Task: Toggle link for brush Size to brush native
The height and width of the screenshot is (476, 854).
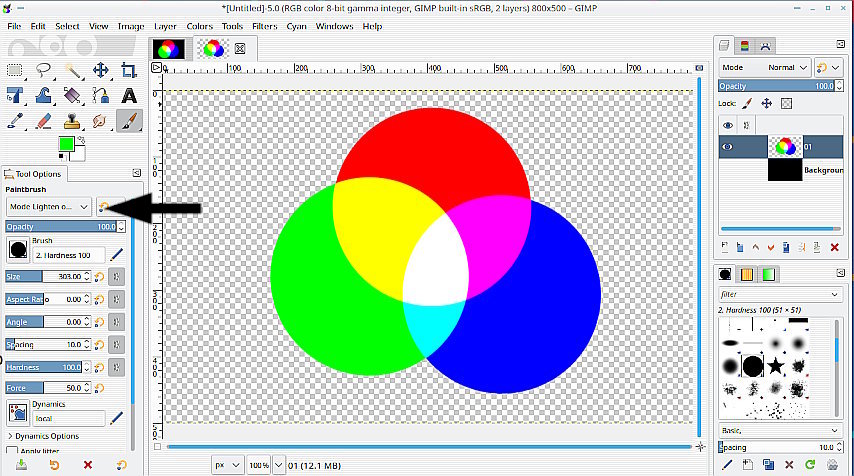Action: 117,277
